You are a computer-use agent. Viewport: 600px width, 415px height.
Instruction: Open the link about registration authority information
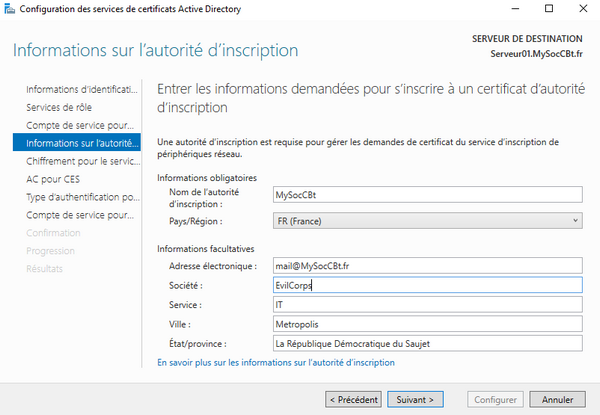coord(276,363)
